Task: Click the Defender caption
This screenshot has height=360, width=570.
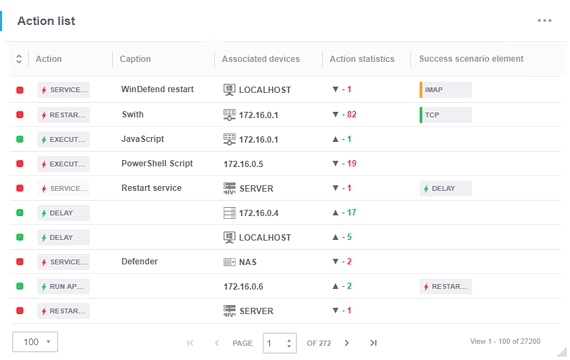Action: point(139,261)
